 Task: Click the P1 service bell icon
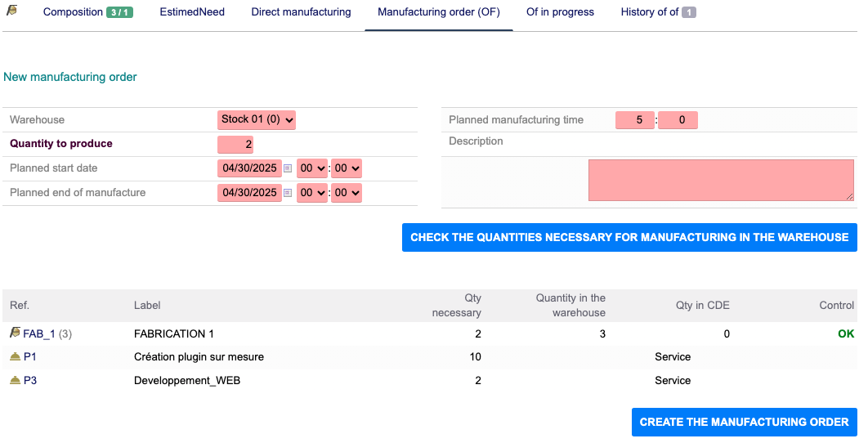pos(15,356)
